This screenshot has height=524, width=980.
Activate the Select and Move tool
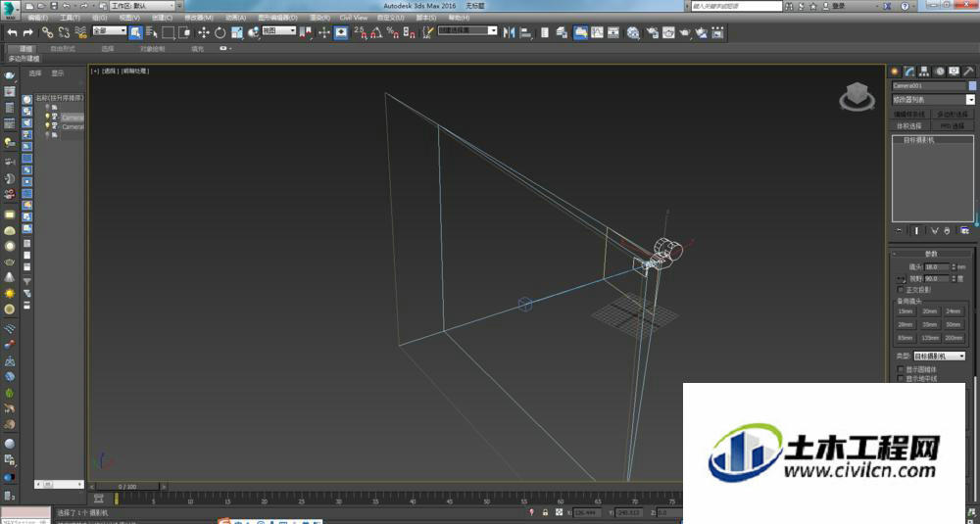point(204,32)
